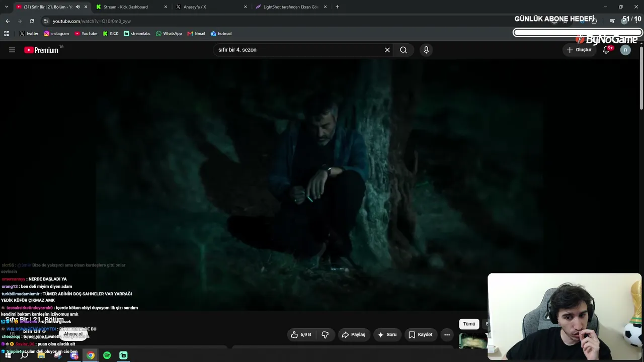Open the Gmail bookmark
Screen dimensions: 644x362
click(x=196, y=34)
